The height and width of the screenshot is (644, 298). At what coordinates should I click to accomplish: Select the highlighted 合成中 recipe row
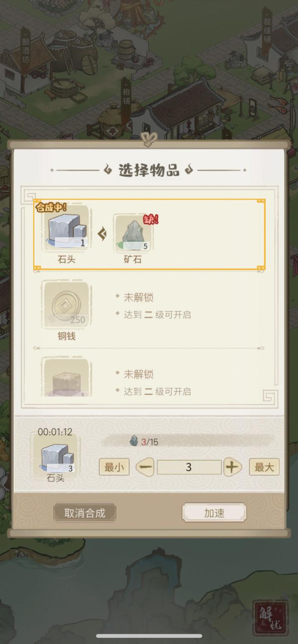point(149,234)
